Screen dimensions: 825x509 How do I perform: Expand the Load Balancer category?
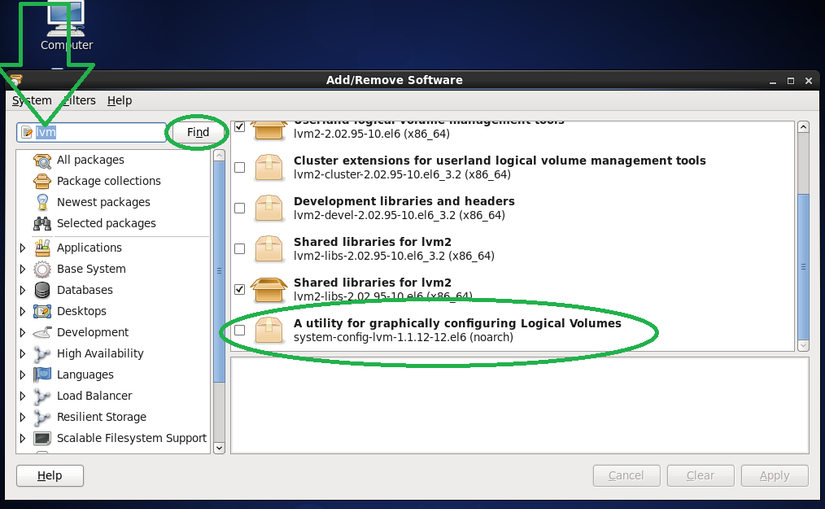point(23,396)
